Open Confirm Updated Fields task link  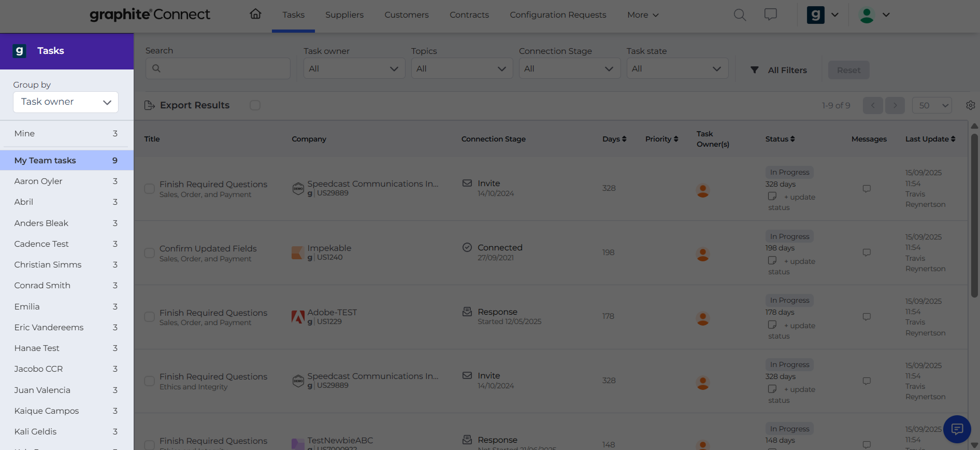(x=208, y=248)
